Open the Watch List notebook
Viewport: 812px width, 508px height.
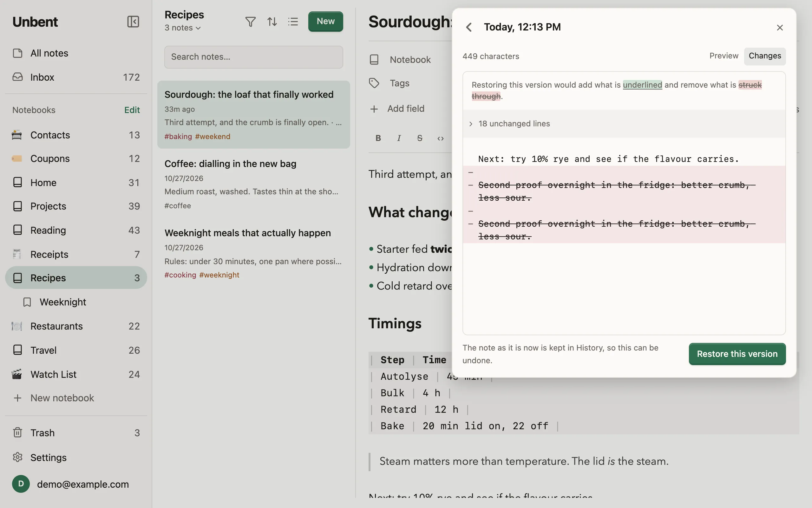tap(76, 374)
